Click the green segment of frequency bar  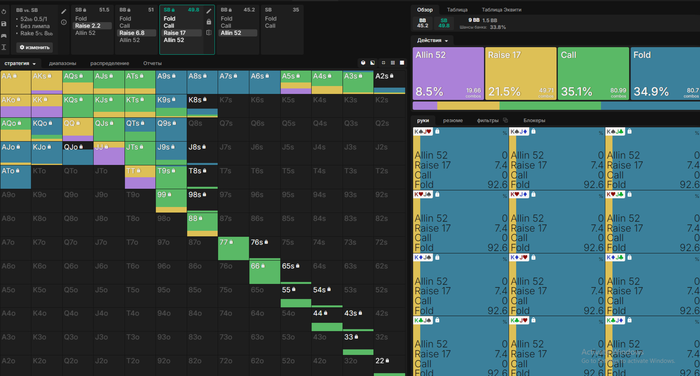coord(550,106)
